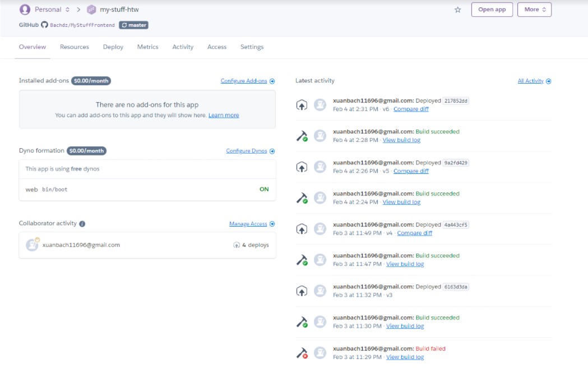
Task: Click the ON status of web dyno
Action: click(x=264, y=189)
